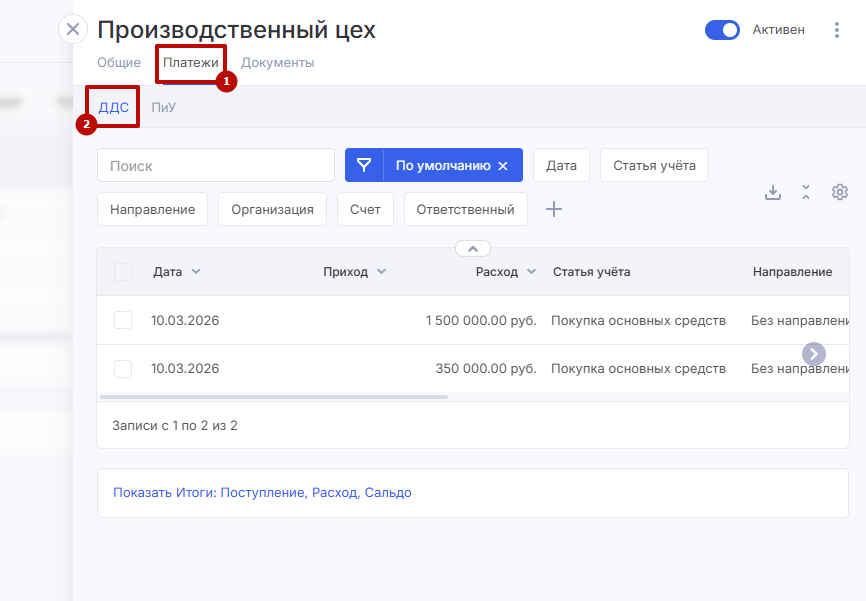Close the Производственный цех panel
This screenshot has height=601, width=866.
point(73,29)
